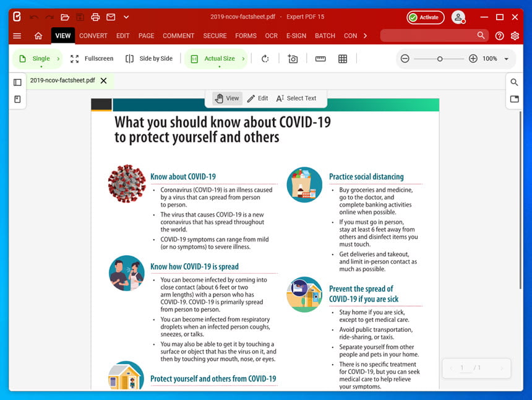
Task: Activate View hand mode
Action: (x=227, y=98)
